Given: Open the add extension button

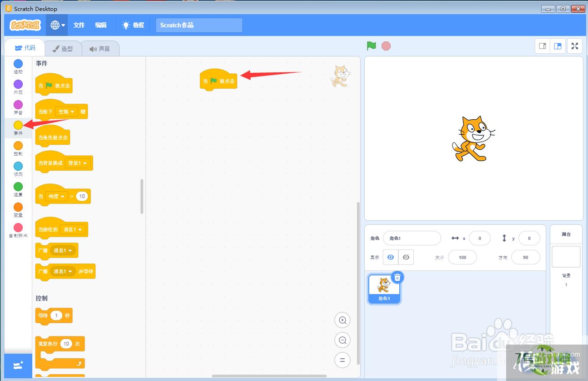Looking at the screenshot, I should 18,366.
